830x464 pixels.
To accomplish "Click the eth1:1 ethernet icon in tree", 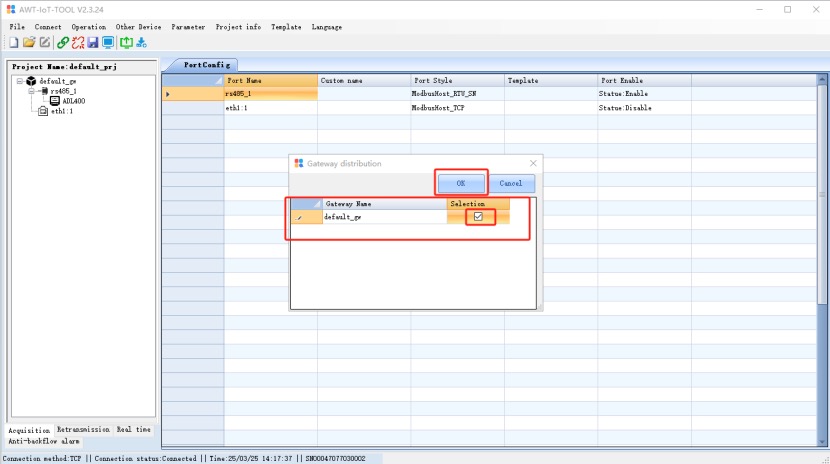I will [x=43, y=111].
